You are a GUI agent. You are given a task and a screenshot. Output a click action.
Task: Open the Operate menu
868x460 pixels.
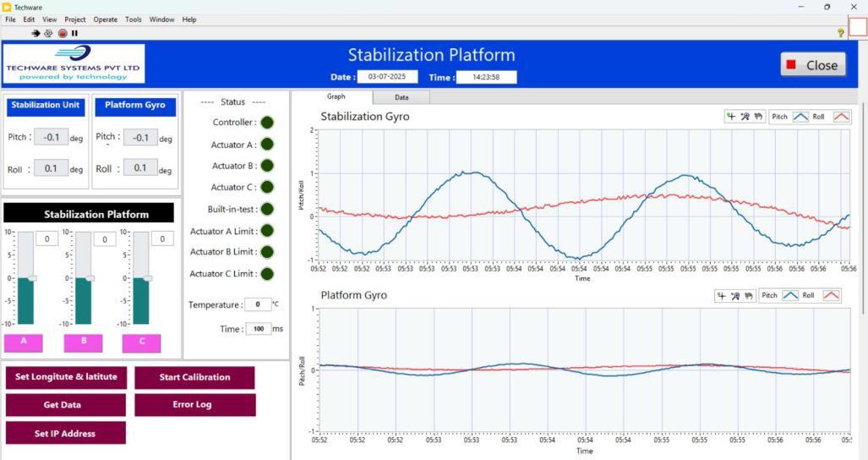(105, 19)
